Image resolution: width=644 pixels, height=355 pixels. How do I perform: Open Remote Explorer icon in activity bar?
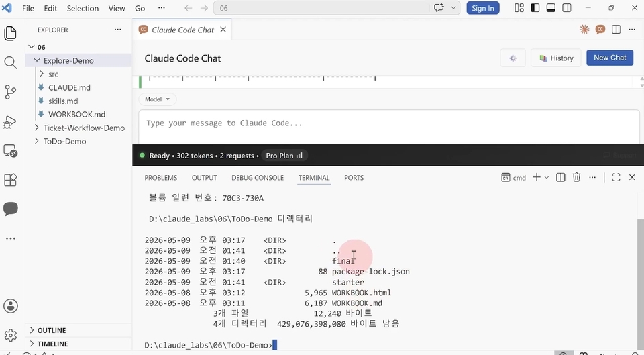coord(10,151)
